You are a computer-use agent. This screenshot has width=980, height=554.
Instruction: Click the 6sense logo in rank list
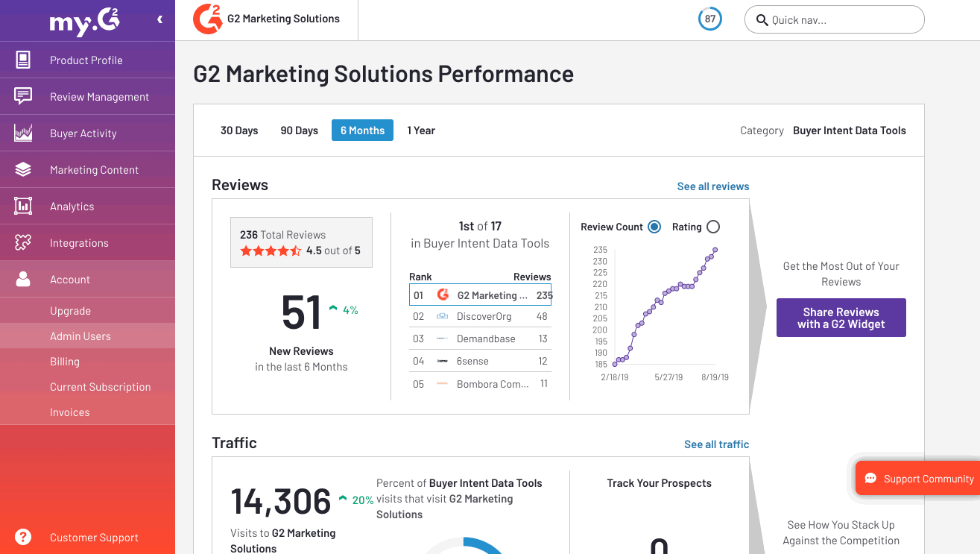click(442, 361)
